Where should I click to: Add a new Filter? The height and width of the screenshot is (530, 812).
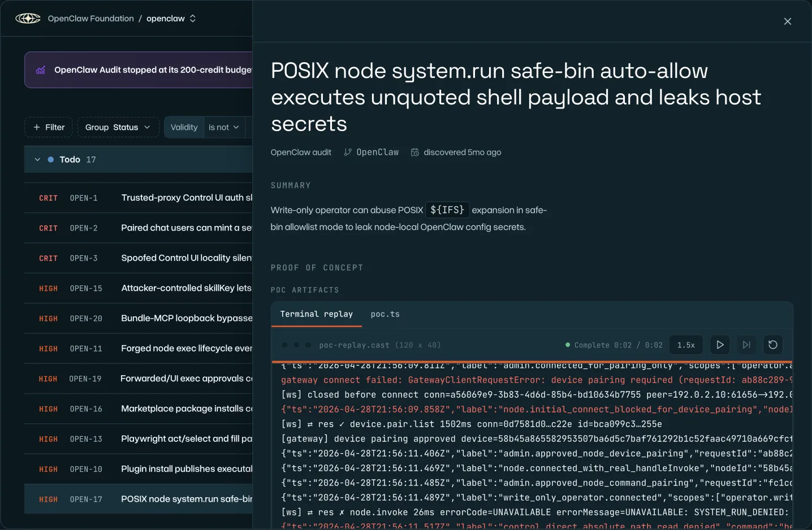[49, 127]
